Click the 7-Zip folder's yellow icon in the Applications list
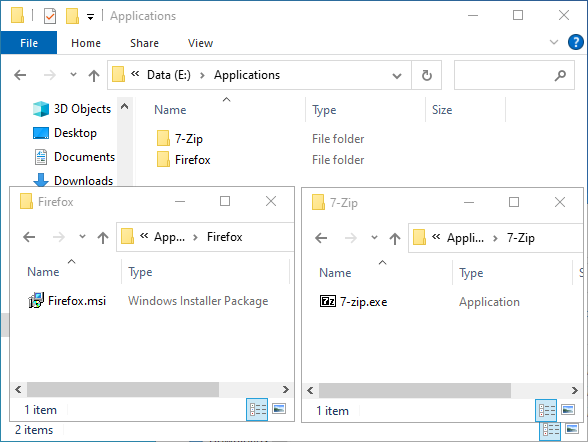588x442 pixels. (x=163, y=138)
